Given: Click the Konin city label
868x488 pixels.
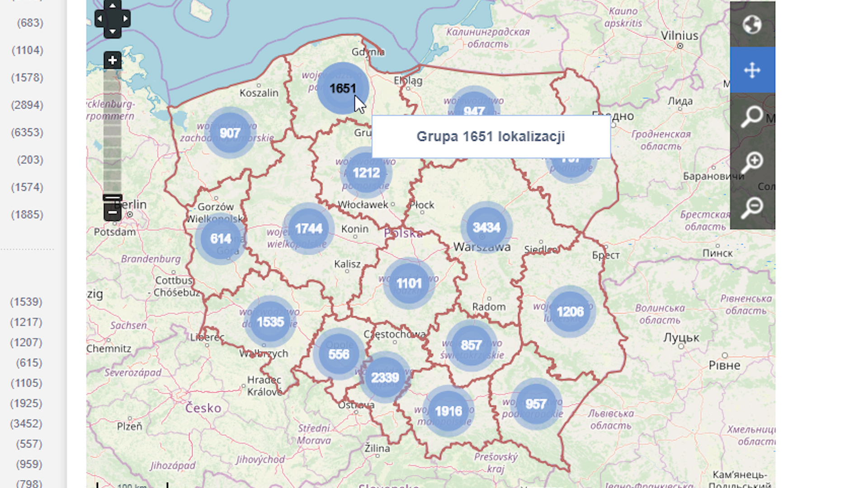Looking at the screenshot, I should tap(355, 229).
